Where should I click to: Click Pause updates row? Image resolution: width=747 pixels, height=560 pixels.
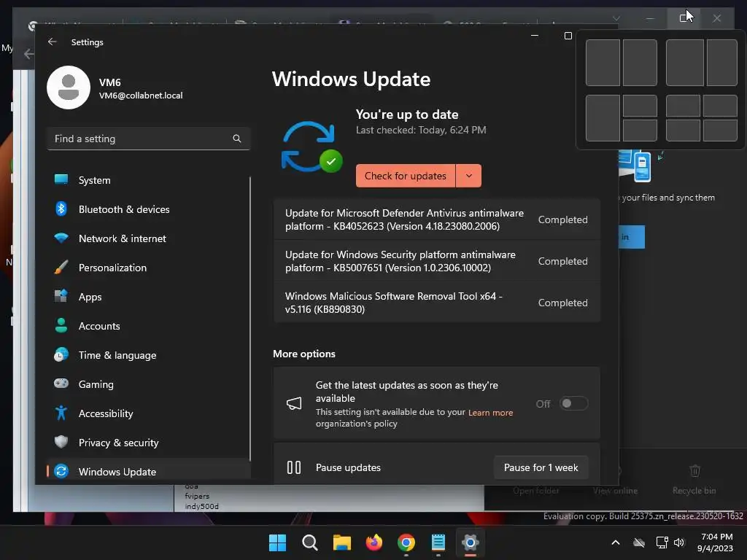tap(436, 464)
